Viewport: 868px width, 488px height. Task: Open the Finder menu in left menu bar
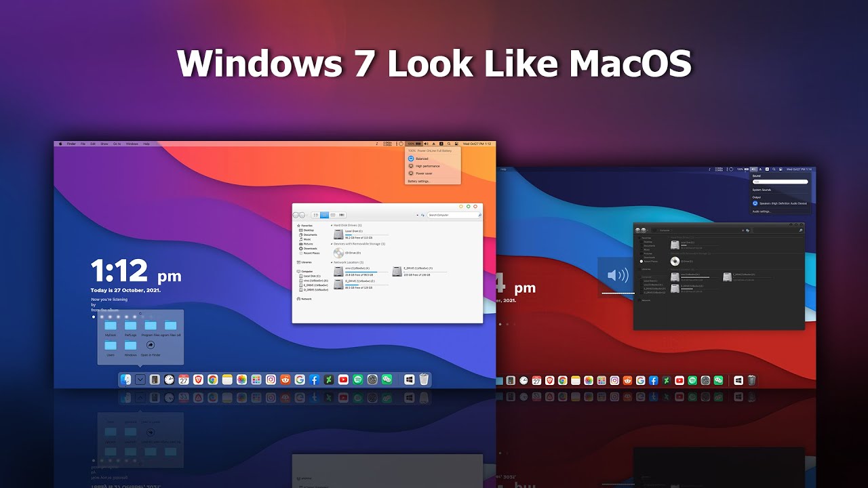(x=71, y=144)
